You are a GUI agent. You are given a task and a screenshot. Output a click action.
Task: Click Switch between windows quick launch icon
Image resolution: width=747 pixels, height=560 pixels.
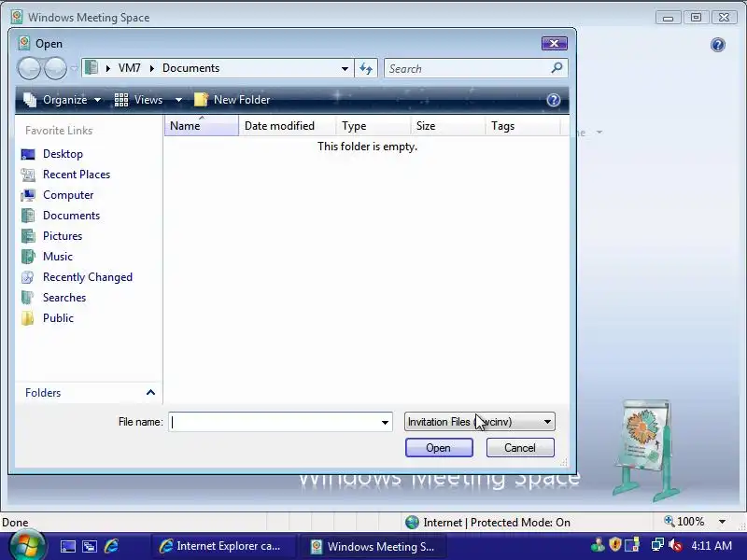tap(90, 546)
